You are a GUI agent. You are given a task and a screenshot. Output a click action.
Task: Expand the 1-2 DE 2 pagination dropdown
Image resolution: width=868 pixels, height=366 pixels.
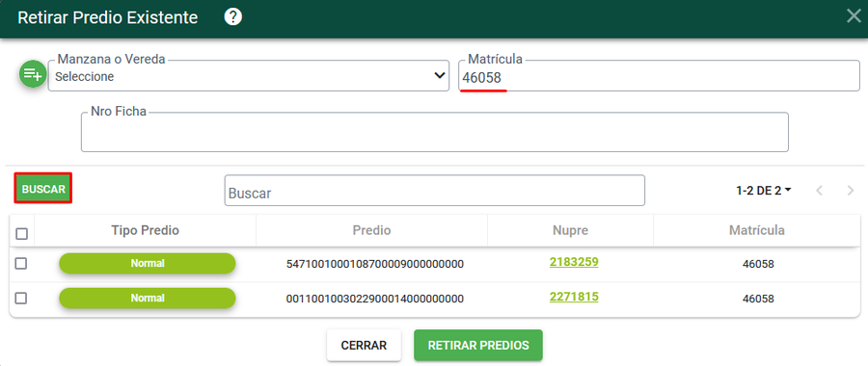764,191
